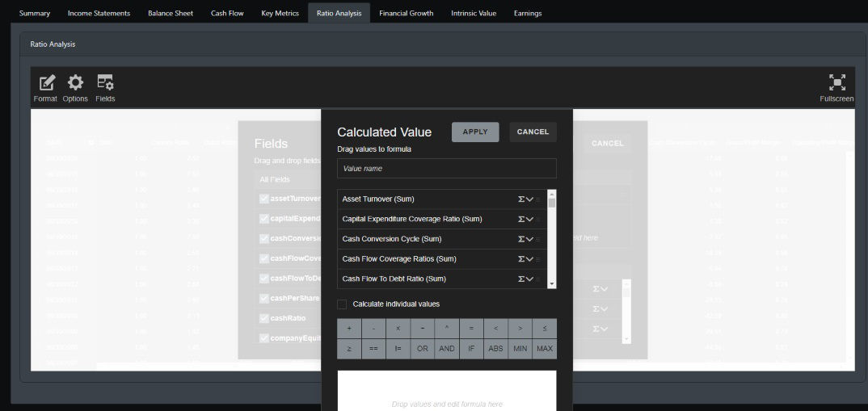Uncheck the cashFlowCove field checkbox
The width and height of the screenshot is (868, 411).
(264, 258)
